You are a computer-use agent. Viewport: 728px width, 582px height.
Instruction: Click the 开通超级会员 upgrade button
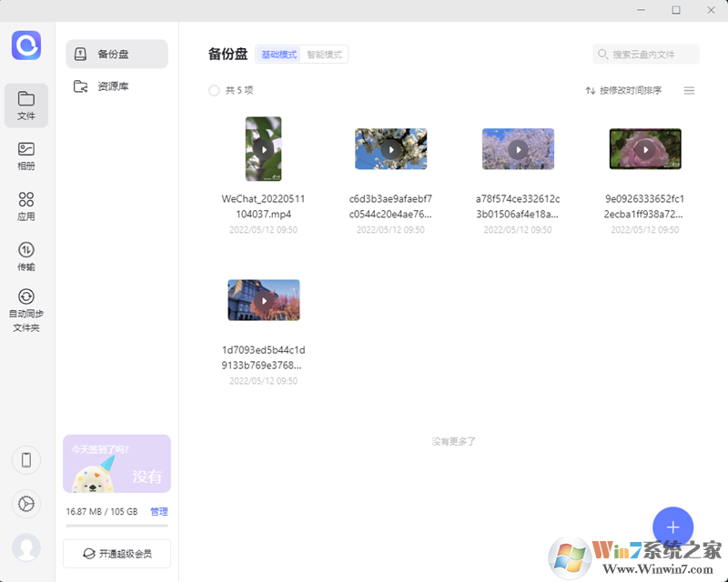[116, 553]
